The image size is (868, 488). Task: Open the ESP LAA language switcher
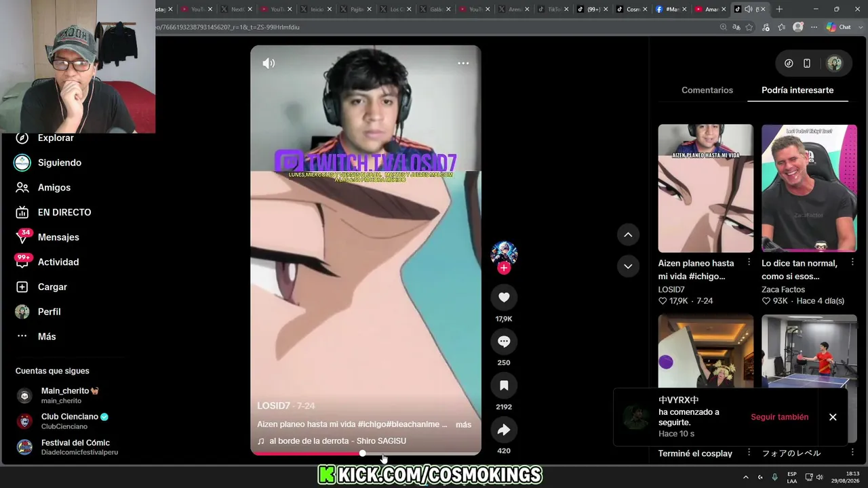(x=792, y=477)
